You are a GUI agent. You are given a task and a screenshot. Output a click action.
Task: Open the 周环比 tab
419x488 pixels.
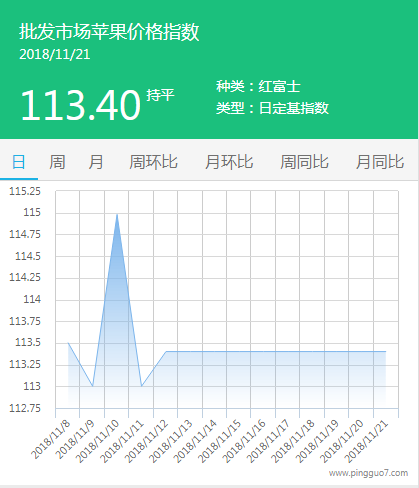153,162
